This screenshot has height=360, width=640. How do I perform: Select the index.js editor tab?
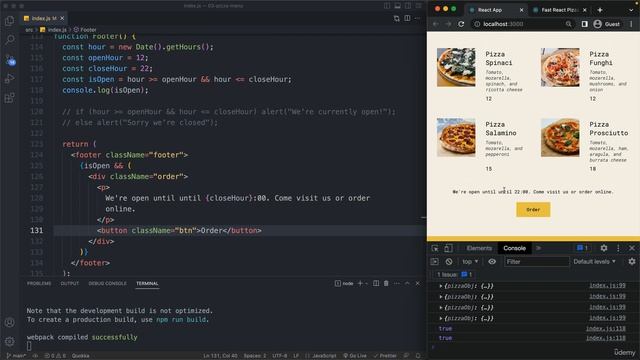coord(44,18)
